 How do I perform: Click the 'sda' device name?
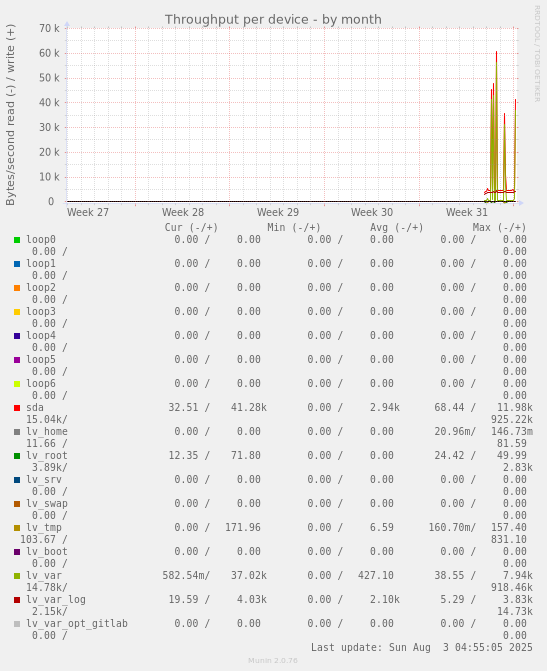[35, 408]
